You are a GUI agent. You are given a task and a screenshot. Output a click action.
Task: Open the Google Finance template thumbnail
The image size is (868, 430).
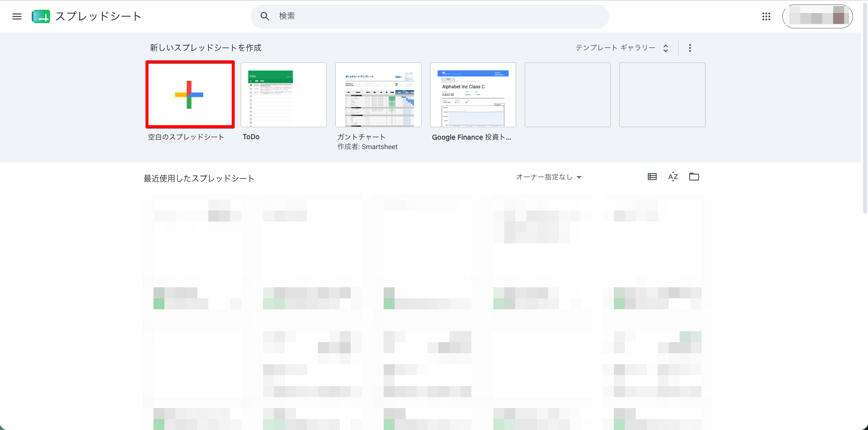coord(473,95)
